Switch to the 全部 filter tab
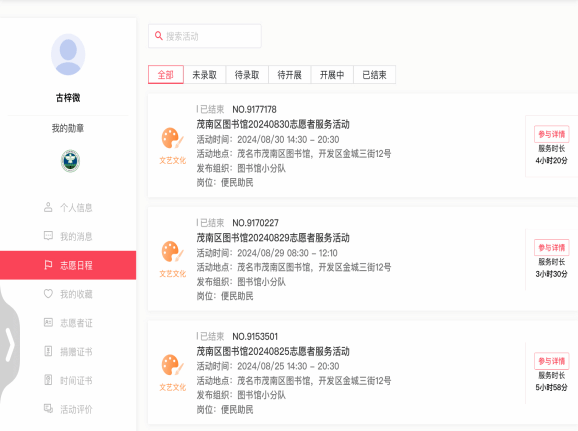The image size is (578, 431). point(166,74)
